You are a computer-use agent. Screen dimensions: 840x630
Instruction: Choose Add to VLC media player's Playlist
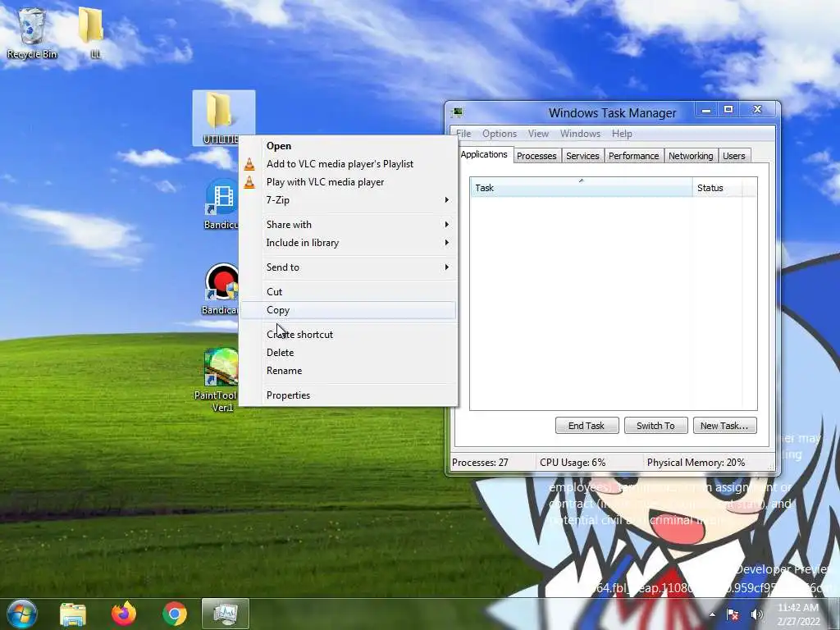(348, 164)
